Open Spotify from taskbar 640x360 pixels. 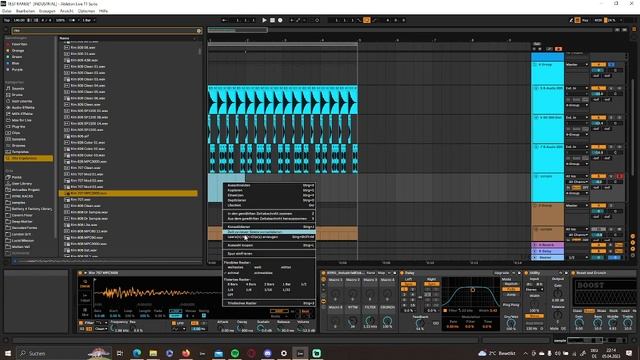235,353
